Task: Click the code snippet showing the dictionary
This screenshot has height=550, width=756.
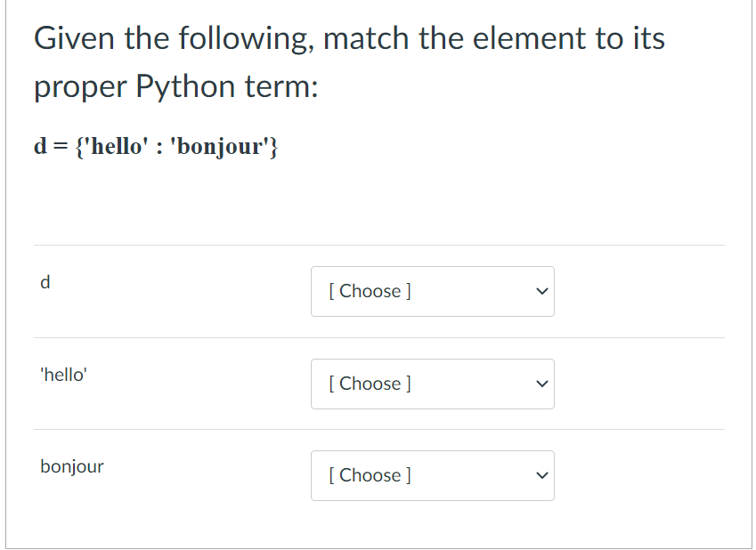Action: pyautogui.click(x=156, y=146)
